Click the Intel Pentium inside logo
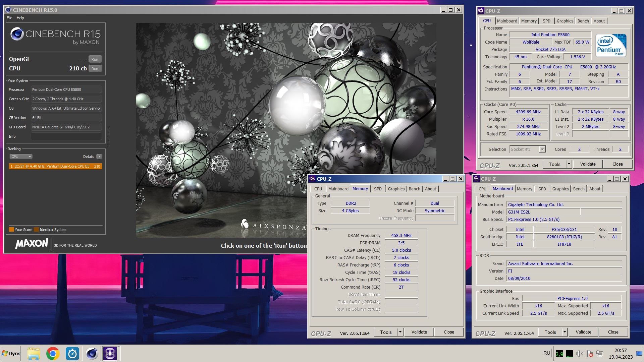644x362 pixels. [x=611, y=45]
